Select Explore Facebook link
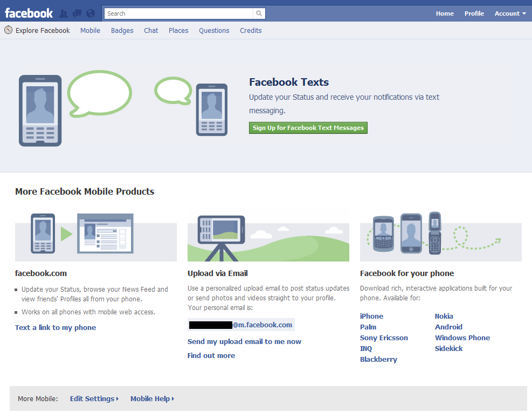The height and width of the screenshot is (413, 532). [43, 31]
